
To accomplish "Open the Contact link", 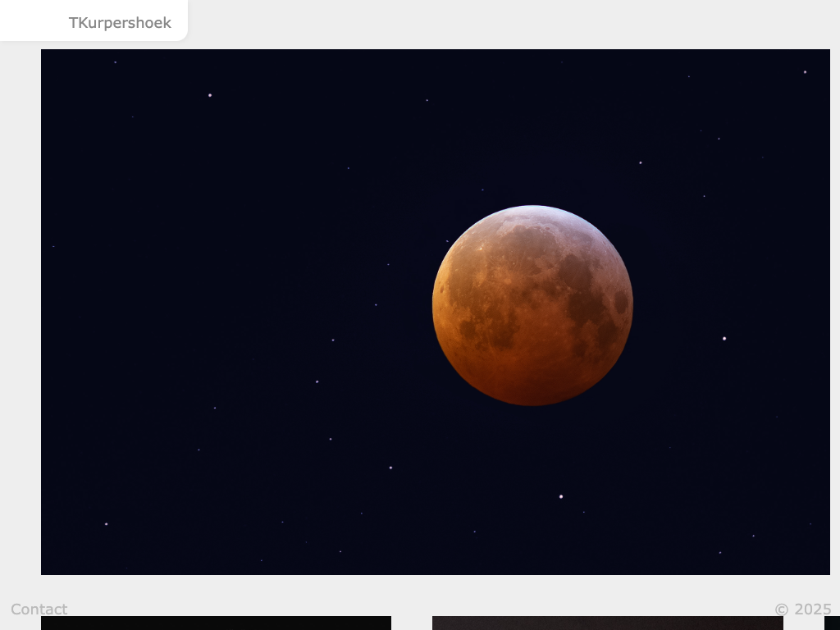I will (39, 609).
